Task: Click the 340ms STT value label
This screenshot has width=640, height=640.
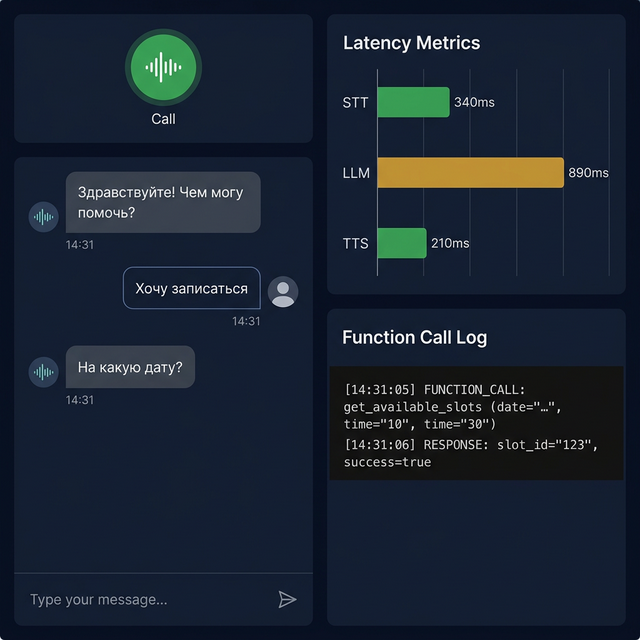Action: [x=474, y=102]
